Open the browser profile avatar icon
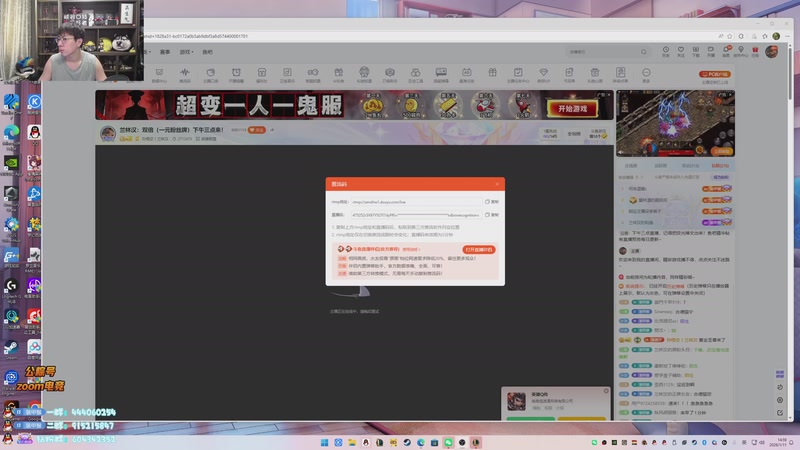The height and width of the screenshot is (450, 800). pyautogui.click(x=776, y=36)
